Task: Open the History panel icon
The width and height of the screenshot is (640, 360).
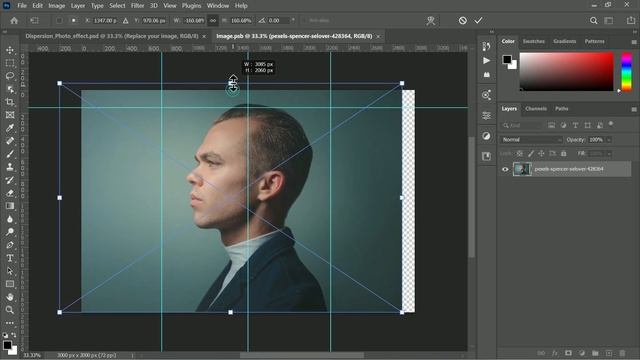Action: (x=486, y=47)
